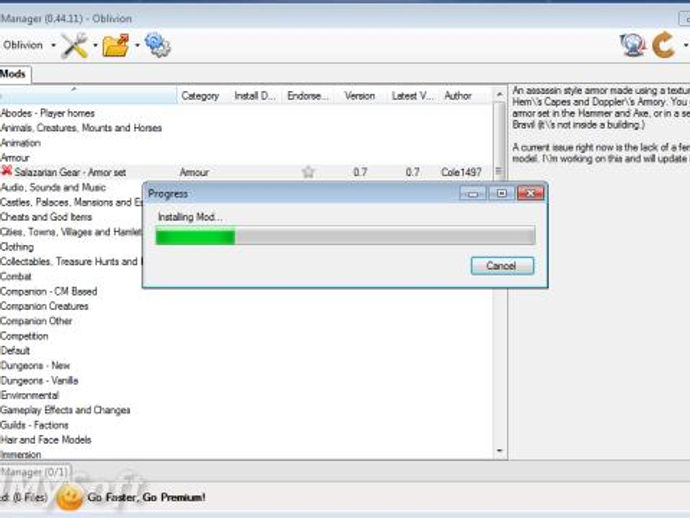Viewport: 690px width, 518px height.
Task: Click the Download Manager (0/1) tab
Action: [35, 472]
